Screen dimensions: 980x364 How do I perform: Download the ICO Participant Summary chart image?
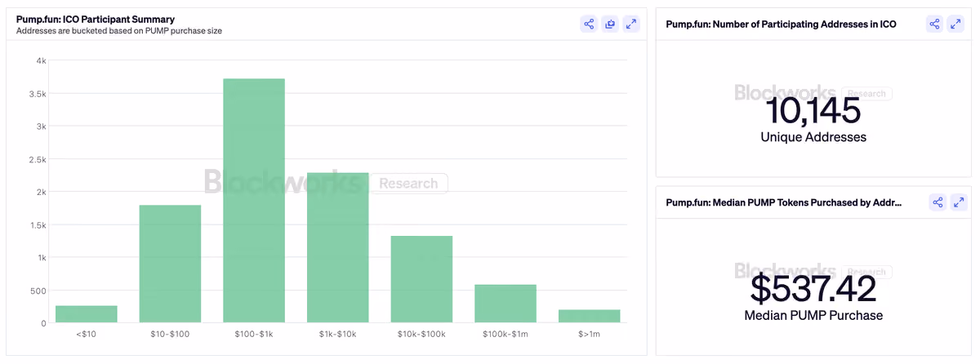[610, 24]
